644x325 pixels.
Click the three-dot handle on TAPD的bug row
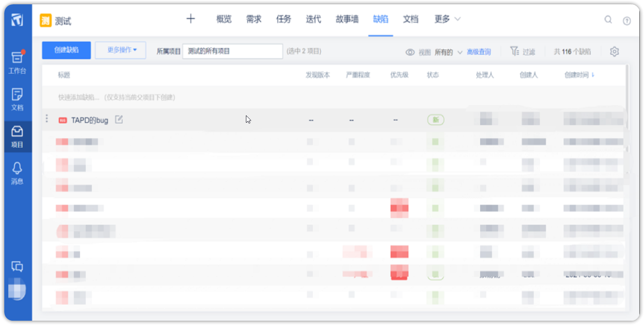pyautogui.click(x=47, y=118)
